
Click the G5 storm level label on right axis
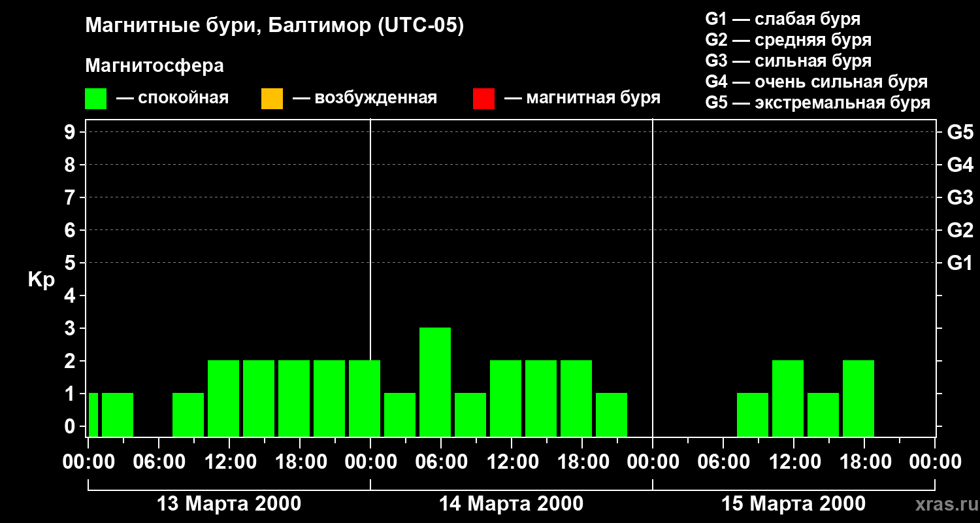(x=960, y=132)
